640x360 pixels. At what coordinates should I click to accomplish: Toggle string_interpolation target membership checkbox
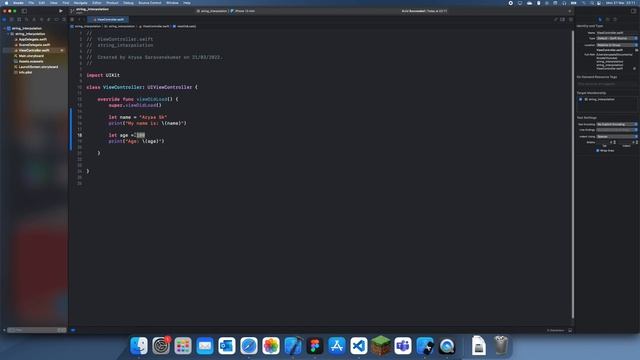pos(581,99)
